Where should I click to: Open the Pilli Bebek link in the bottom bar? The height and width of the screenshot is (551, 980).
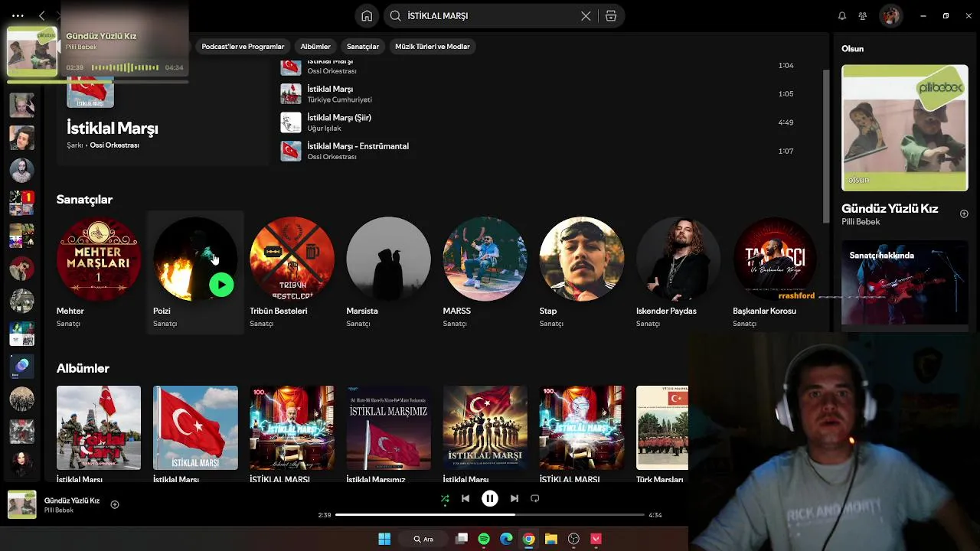59,510
